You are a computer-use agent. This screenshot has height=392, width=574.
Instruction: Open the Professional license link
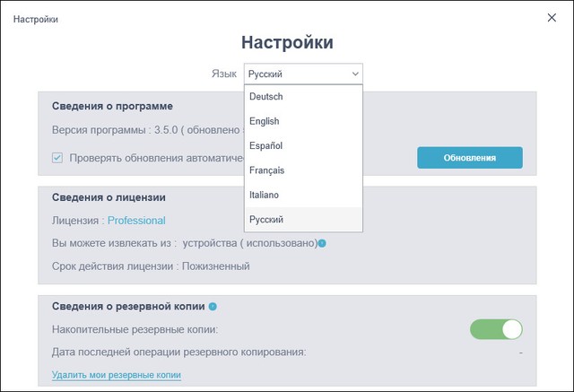(136, 221)
